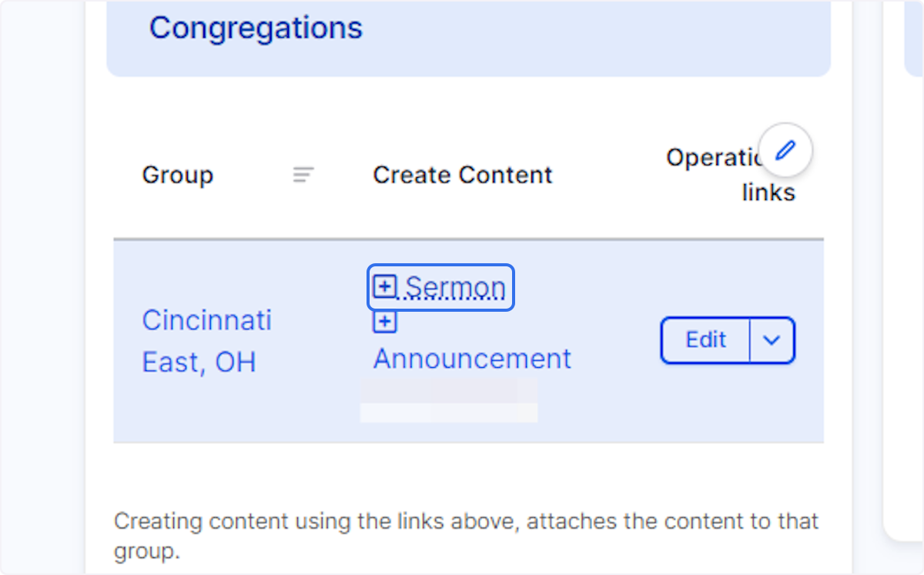Follow the Announcement creation link
This screenshot has width=924, height=575.
(471, 358)
